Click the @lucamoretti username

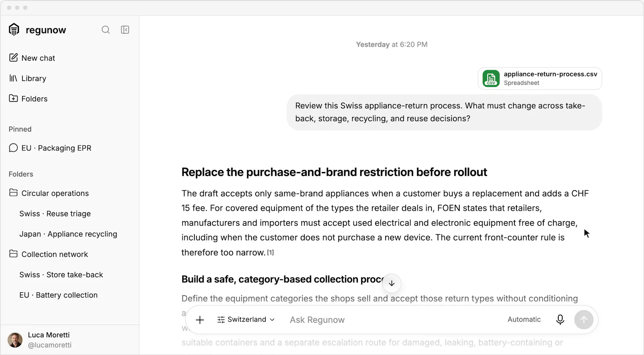pos(50,345)
